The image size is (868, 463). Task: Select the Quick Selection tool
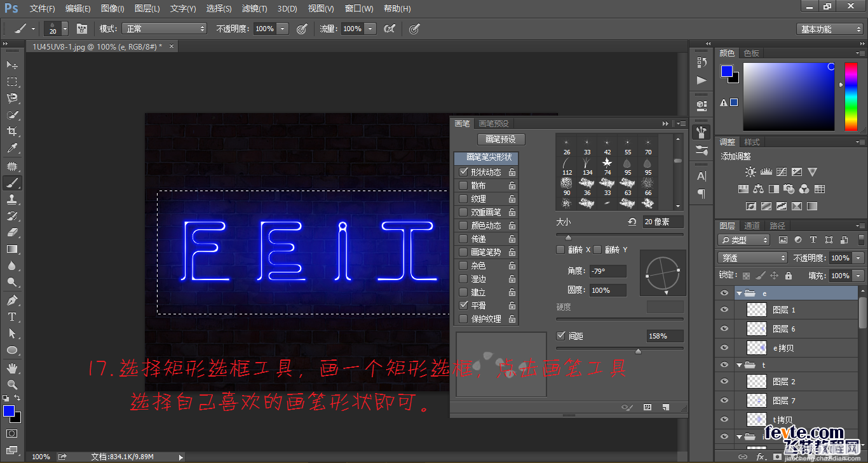tap(12, 115)
